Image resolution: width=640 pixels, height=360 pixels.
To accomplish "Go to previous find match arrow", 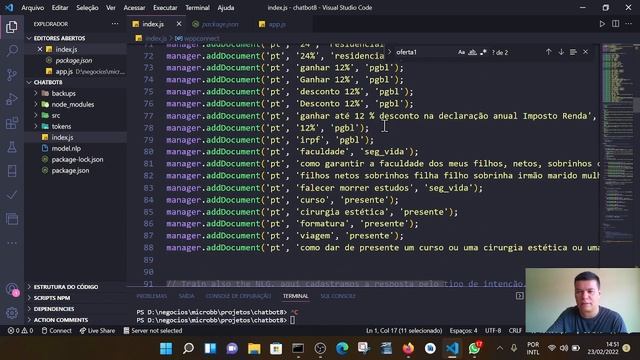I will (549, 52).
